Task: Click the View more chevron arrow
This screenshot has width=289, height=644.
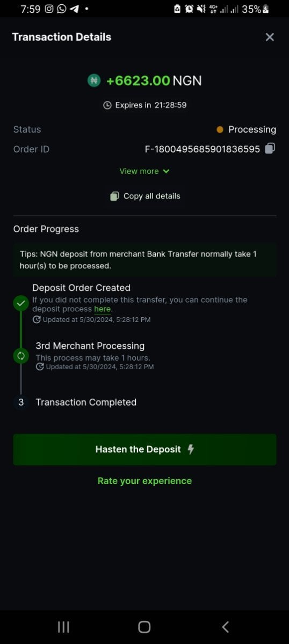Action: 165,171
